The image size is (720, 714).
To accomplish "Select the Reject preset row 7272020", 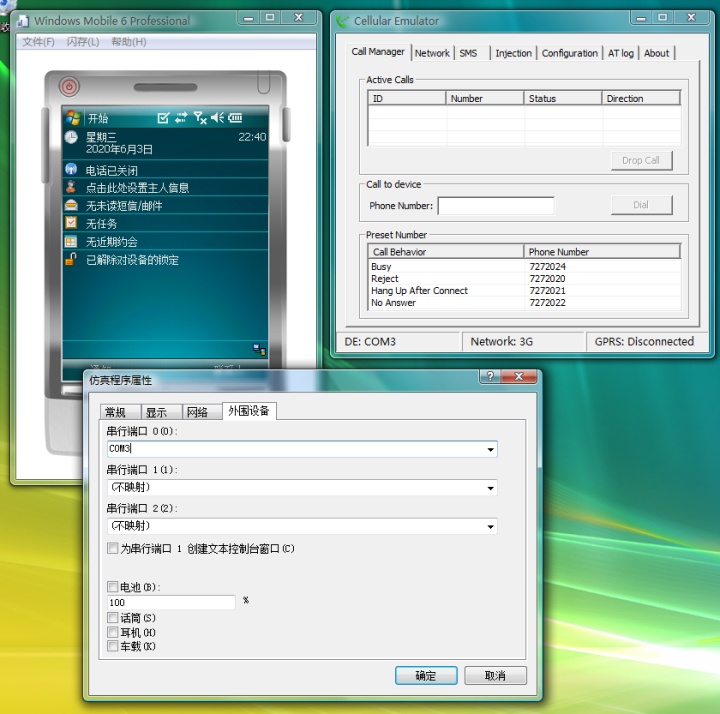I will pyautogui.click(x=524, y=279).
